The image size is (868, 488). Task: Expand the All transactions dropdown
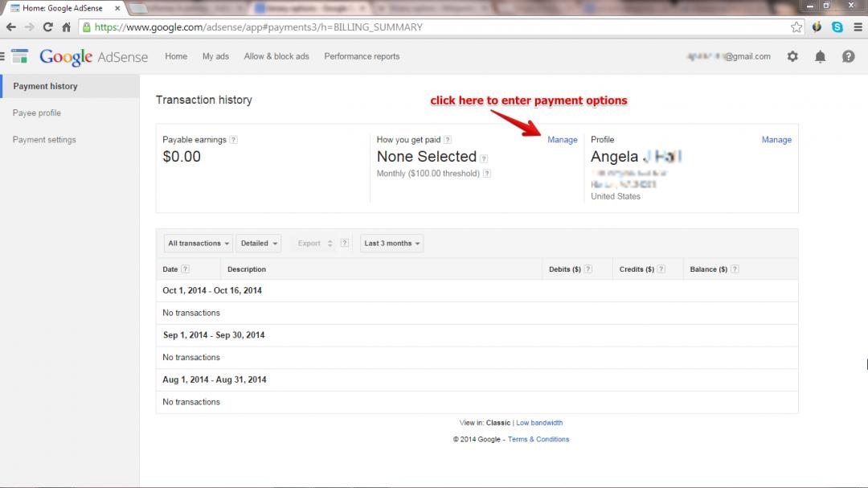[199, 243]
